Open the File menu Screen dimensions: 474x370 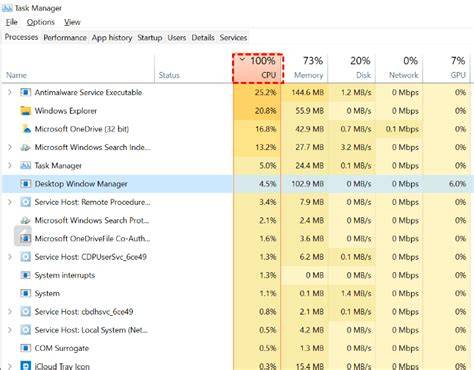pos(12,22)
